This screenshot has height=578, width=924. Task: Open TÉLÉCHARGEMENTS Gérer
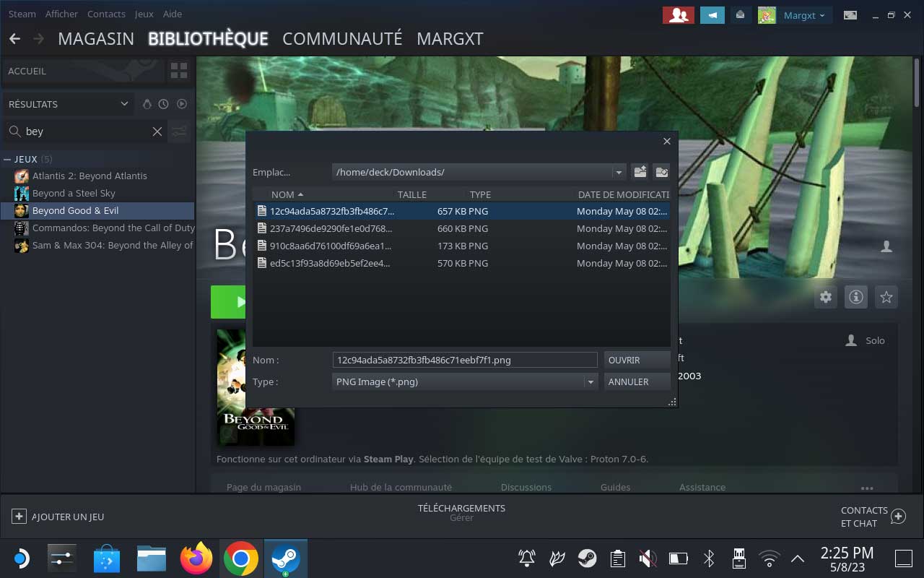(461, 512)
